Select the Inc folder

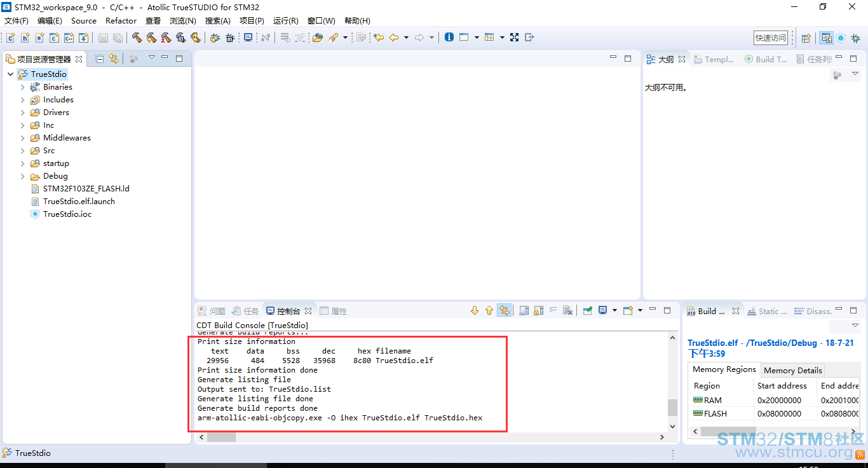[42, 125]
